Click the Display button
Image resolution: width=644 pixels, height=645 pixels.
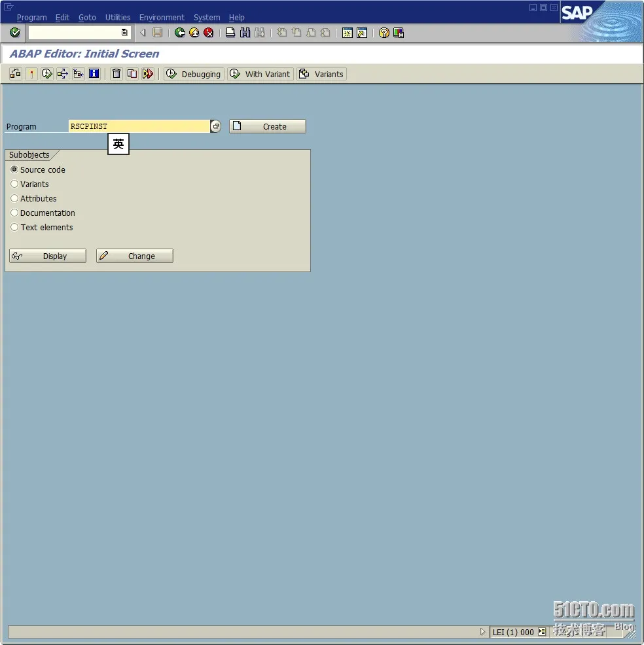pyautogui.click(x=48, y=256)
